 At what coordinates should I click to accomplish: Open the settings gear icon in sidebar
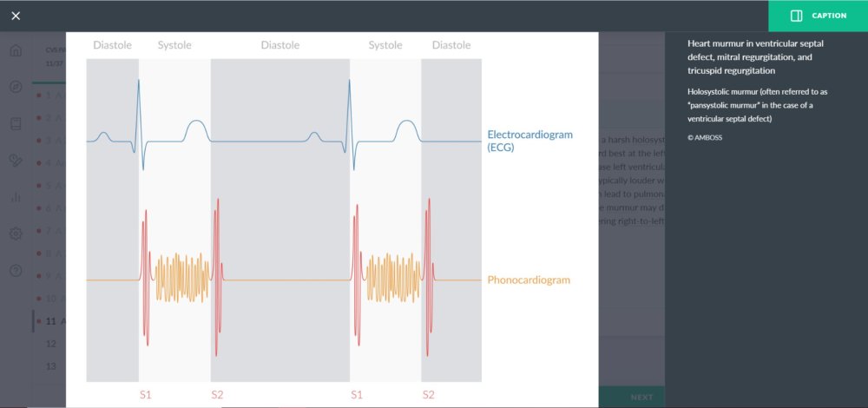16,234
